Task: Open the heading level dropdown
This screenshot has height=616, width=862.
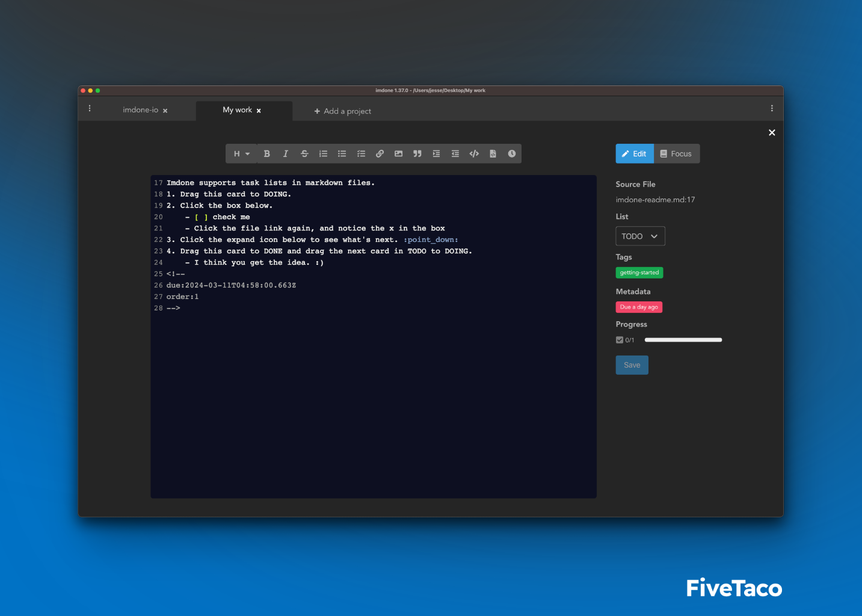Action: [241, 154]
